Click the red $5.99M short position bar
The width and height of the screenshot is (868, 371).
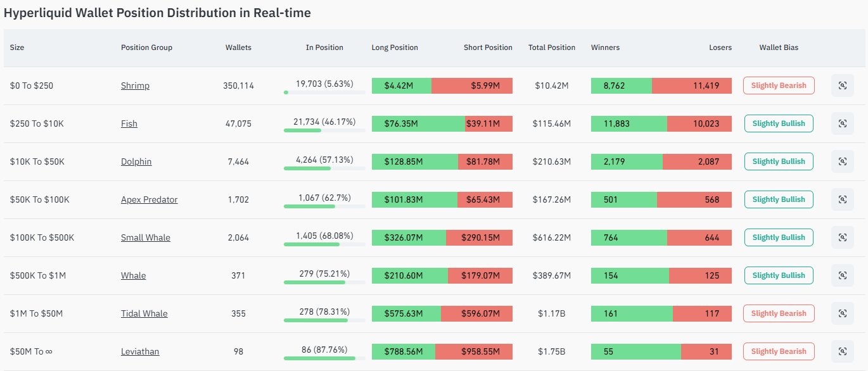tap(472, 85)
